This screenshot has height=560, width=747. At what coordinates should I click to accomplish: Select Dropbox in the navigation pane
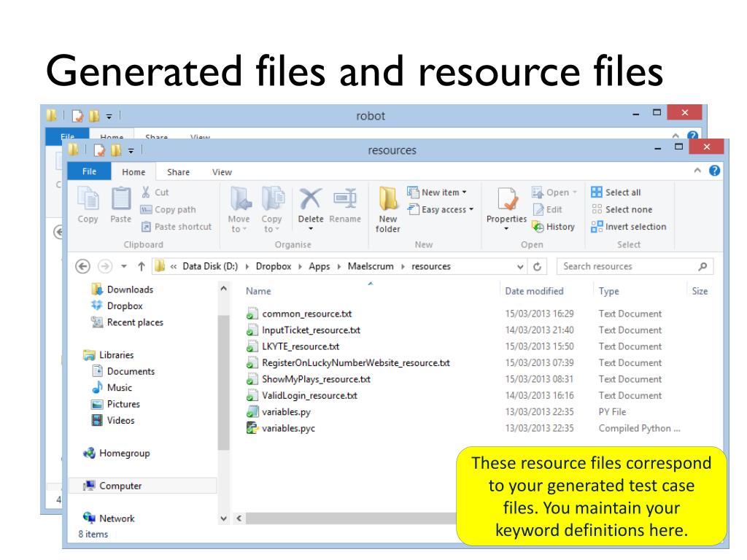pos(124,306)
